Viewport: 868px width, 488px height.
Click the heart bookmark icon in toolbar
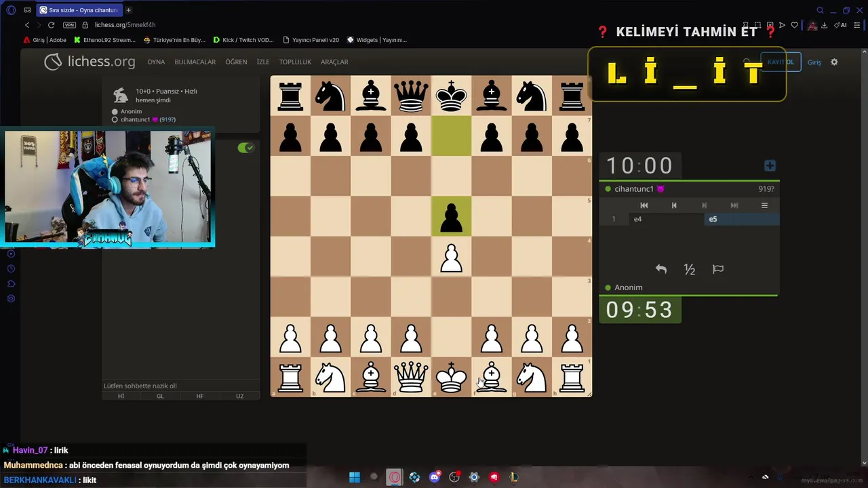pyautogui.click(x=795, y=25)
